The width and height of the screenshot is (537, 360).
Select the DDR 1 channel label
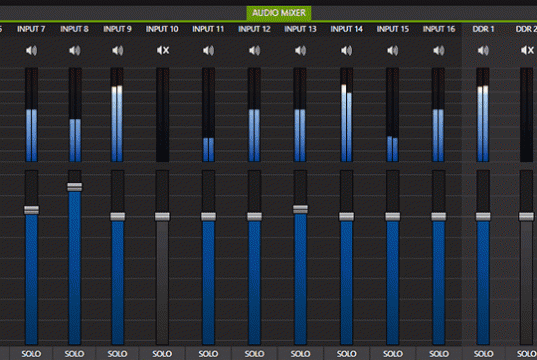click(483, 29)
